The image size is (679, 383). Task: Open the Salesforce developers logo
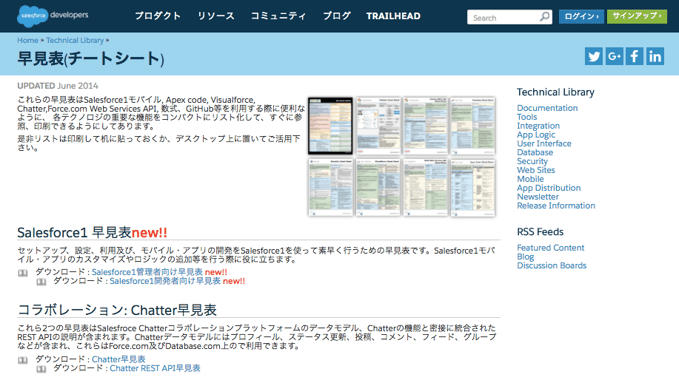point(52,16)
